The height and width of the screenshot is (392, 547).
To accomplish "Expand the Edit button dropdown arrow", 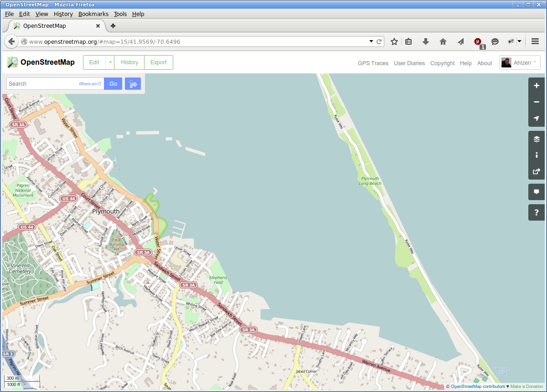I will pyautogui.click(x=110, y=62).
